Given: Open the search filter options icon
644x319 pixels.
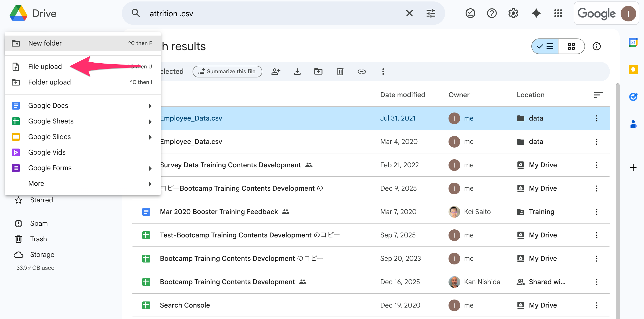Looking at the screenshot, I should pos(431,13).
